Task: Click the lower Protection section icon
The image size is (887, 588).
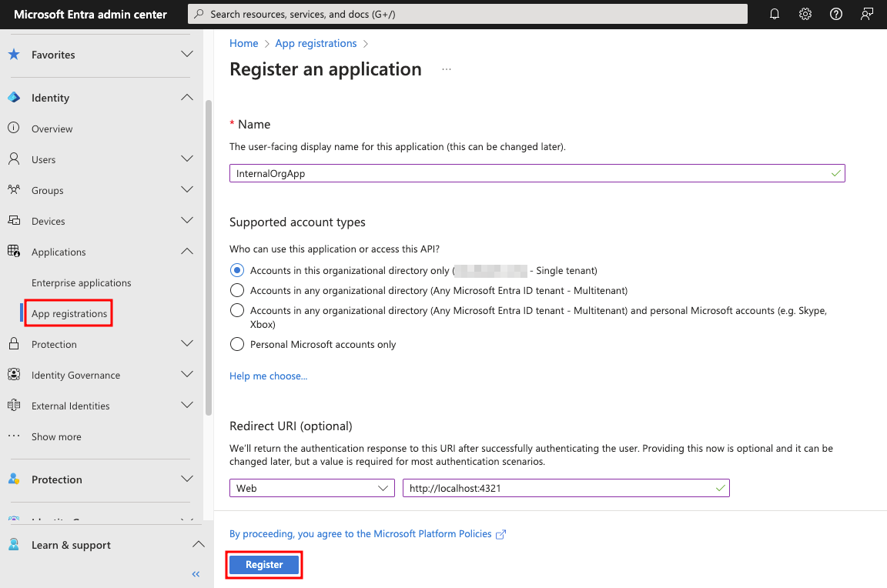Action: tap(14, 479)
